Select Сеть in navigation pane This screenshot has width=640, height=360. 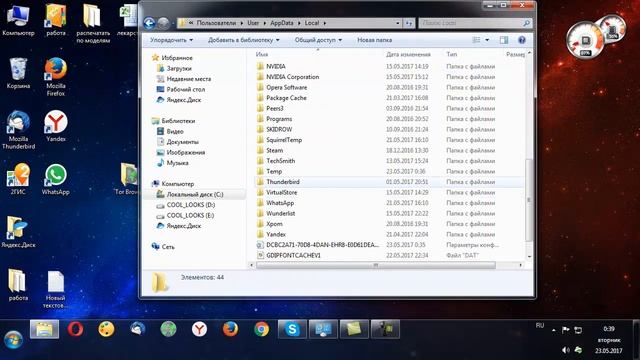point(168,247)
